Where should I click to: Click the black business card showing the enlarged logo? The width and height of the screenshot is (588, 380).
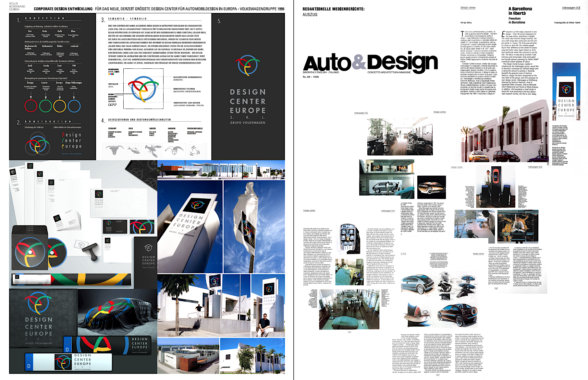click(142, 227)
